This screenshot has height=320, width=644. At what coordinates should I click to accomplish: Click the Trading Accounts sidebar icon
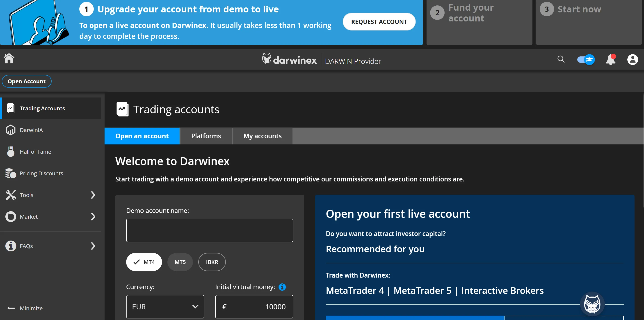(11, 108)
